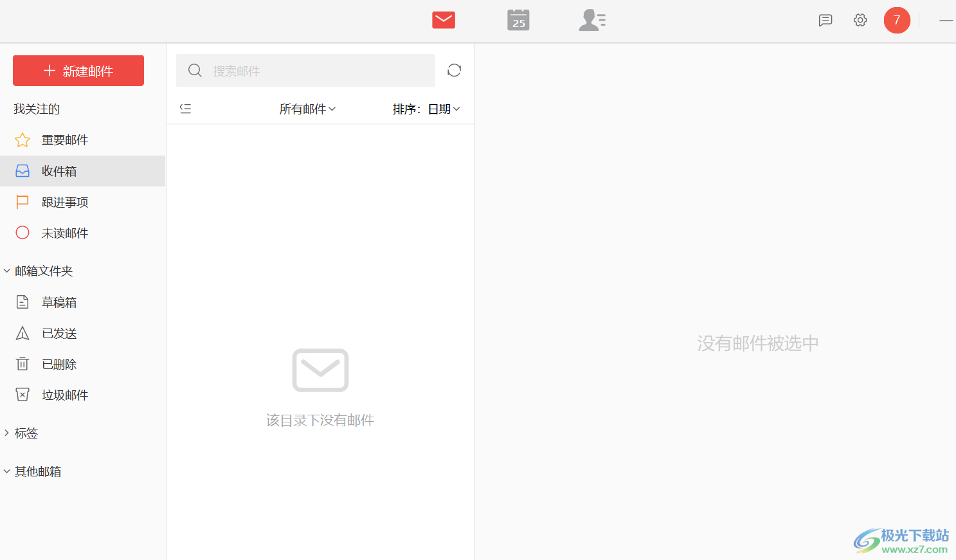This screenshot has height=560, width=956.
Task: Open the settings gear icon
Action: pyautogui.click(x=860, y=20)
